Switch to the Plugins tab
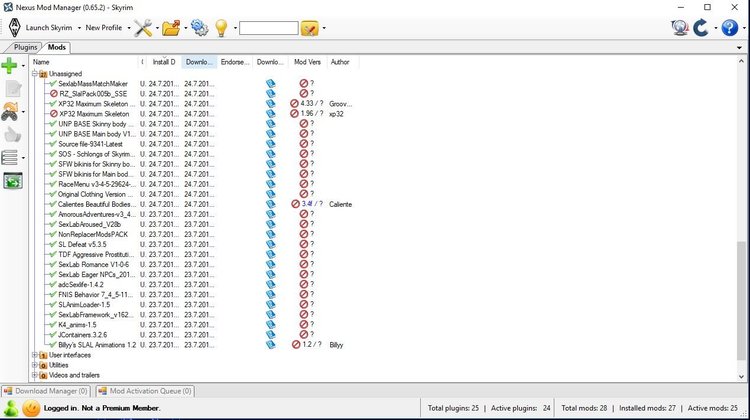This screenshot has height=420, width=750. (x=25, y=47)
